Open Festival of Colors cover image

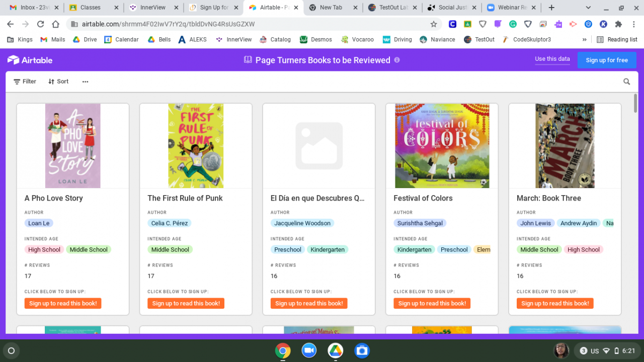pos(442,146)
